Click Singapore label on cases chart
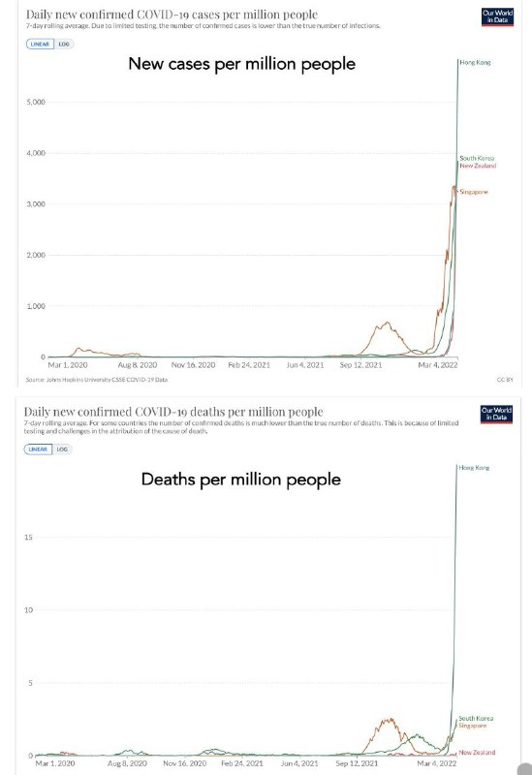Screen dimensions: 532x775 coord(474,192)
